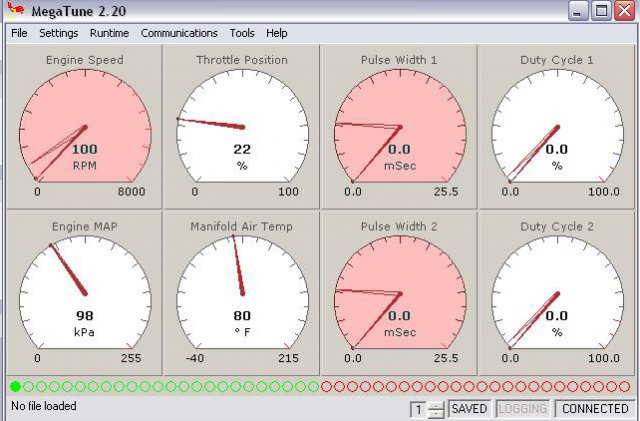The image size is (640, 421).
Task: Click the SAVED status indicator
Action: [x=468, y=409]
